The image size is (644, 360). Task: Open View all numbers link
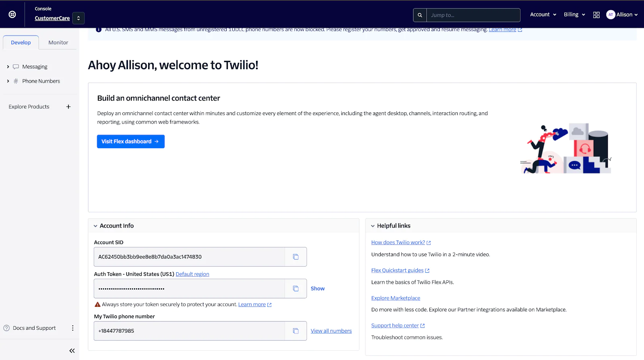331,331
